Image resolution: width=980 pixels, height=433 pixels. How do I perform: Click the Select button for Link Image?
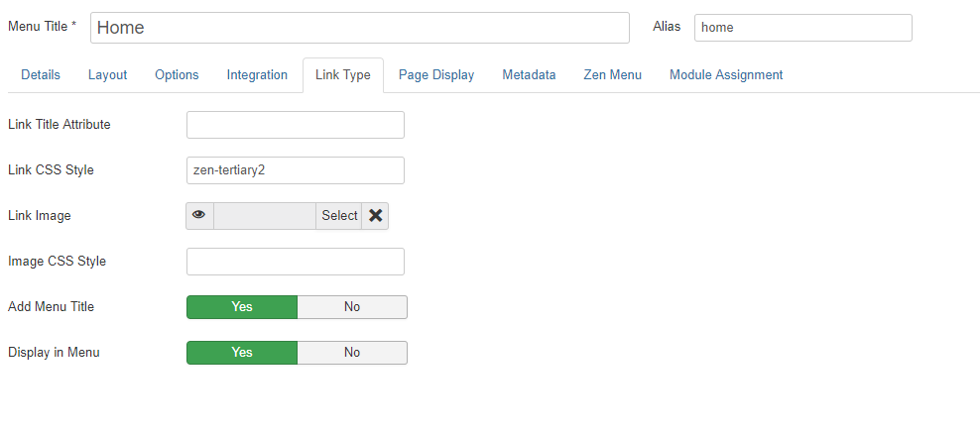coord(339,215)
